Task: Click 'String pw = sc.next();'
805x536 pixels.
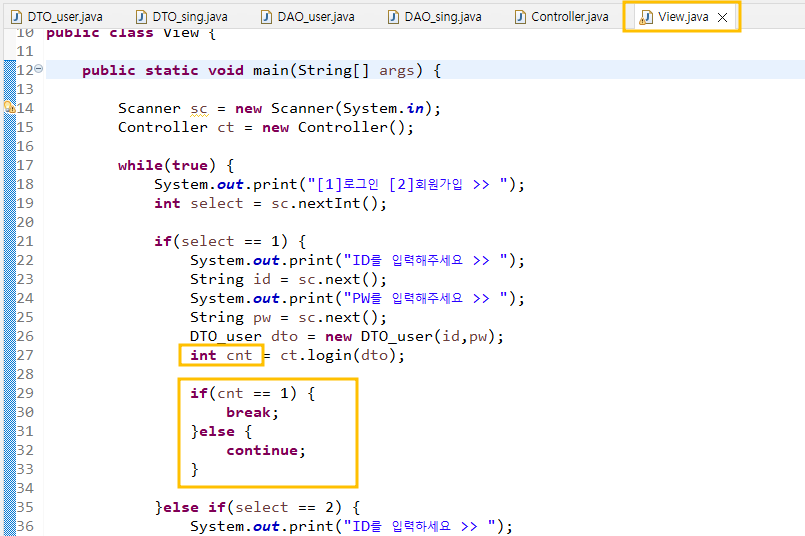Action: 288,317
